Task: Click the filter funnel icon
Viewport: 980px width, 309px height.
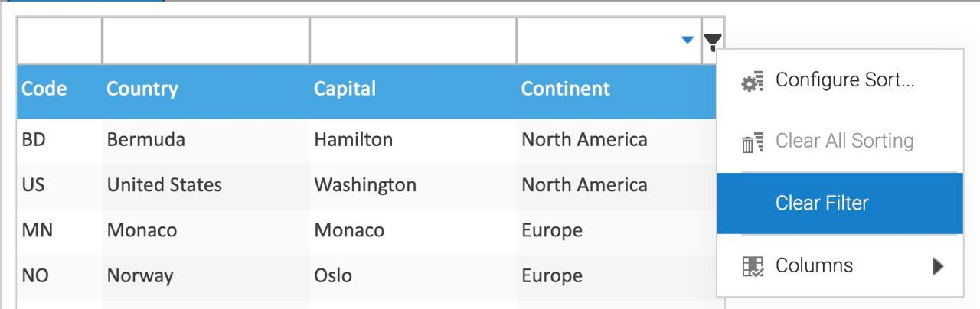Action: pyautogui.click(x=712, y=41)
